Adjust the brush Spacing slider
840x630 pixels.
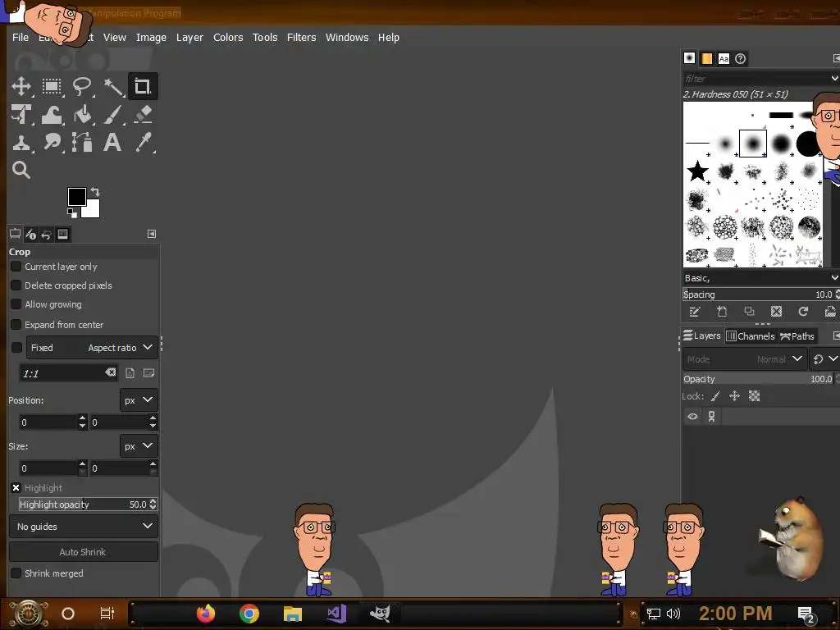click(x=760, y=294)
